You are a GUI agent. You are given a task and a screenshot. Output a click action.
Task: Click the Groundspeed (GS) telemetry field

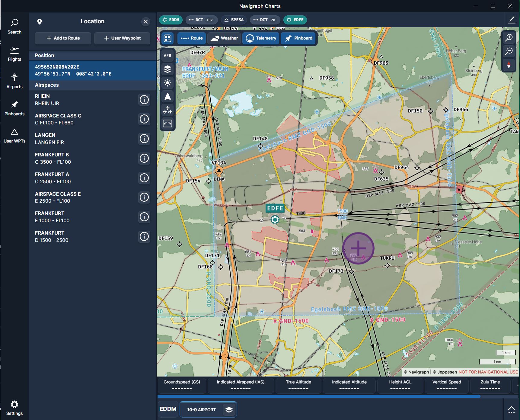click(182, 385)
